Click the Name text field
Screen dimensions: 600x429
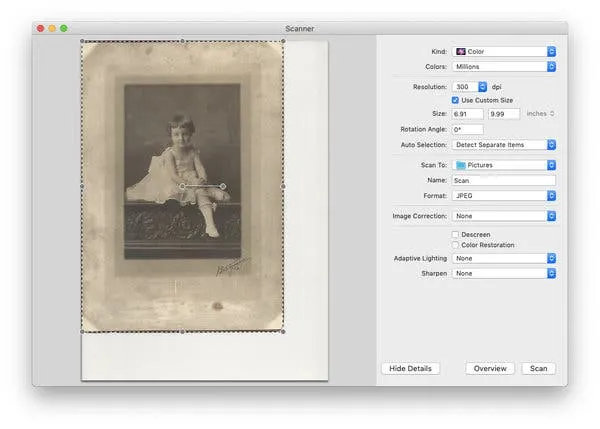click(503, 181)
